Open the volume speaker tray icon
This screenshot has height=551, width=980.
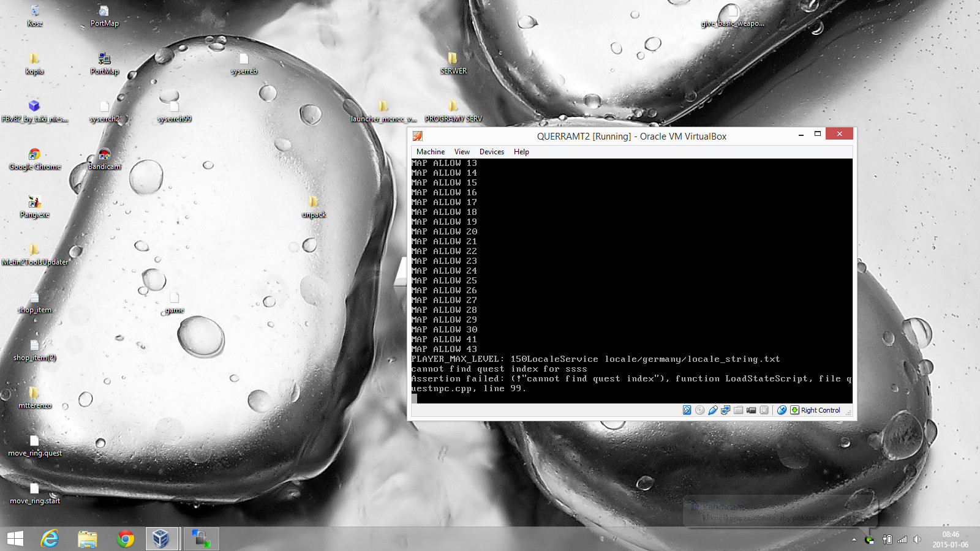point(917,539)
